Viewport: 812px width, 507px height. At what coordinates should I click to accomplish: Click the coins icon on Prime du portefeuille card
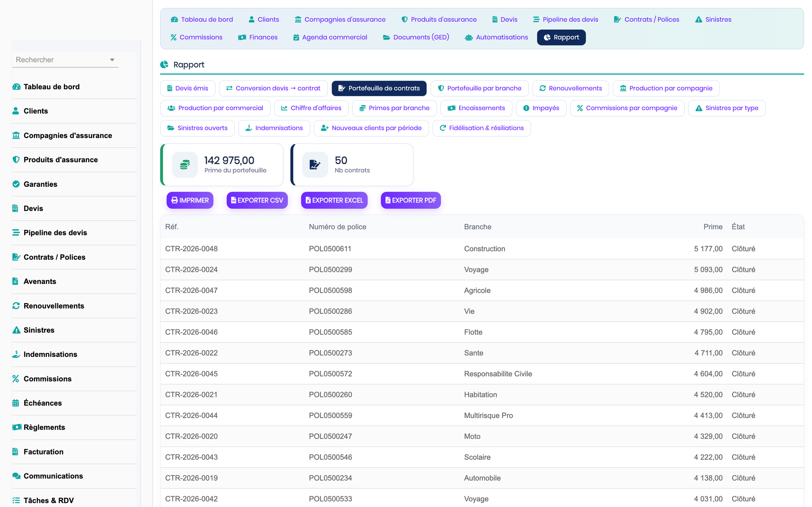(185, 165)
